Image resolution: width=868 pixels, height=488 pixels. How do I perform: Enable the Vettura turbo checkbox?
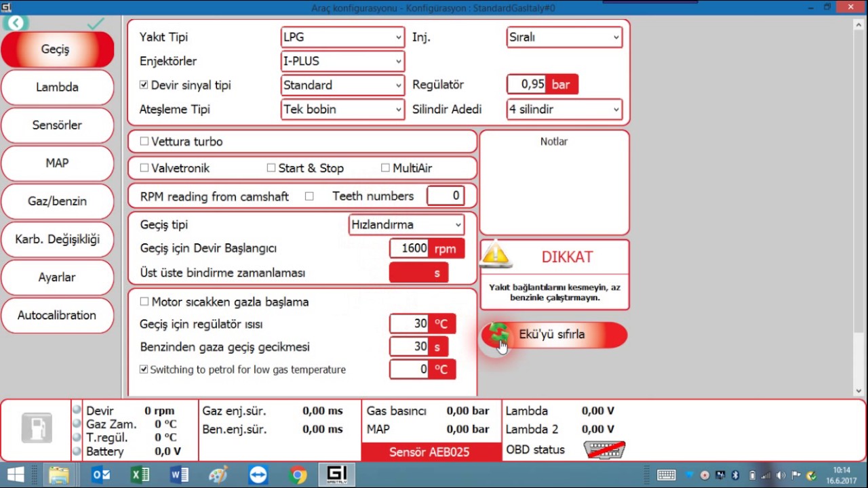(x=144, y=142)
